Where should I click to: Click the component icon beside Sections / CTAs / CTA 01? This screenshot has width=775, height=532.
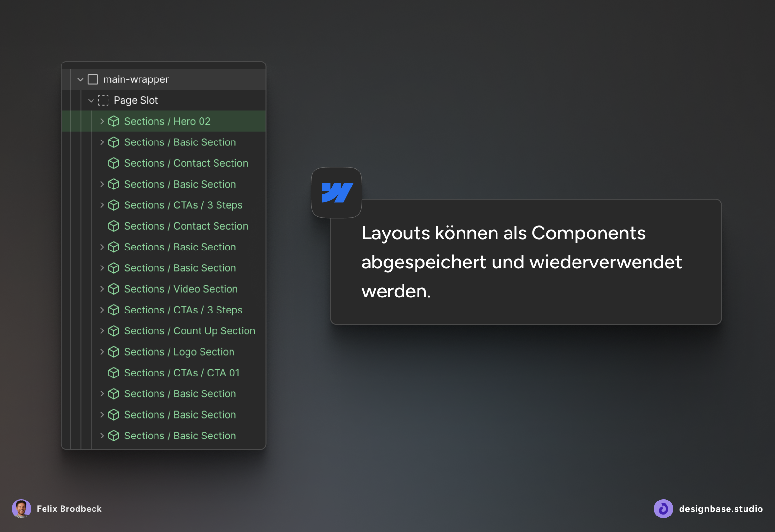point(114,373)
